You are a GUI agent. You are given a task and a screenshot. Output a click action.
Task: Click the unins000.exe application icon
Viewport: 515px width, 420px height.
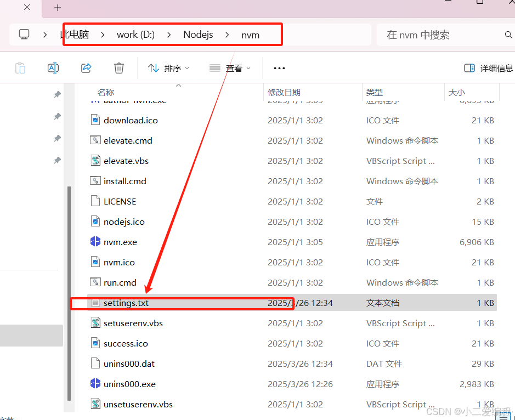[x=95, y=384]
